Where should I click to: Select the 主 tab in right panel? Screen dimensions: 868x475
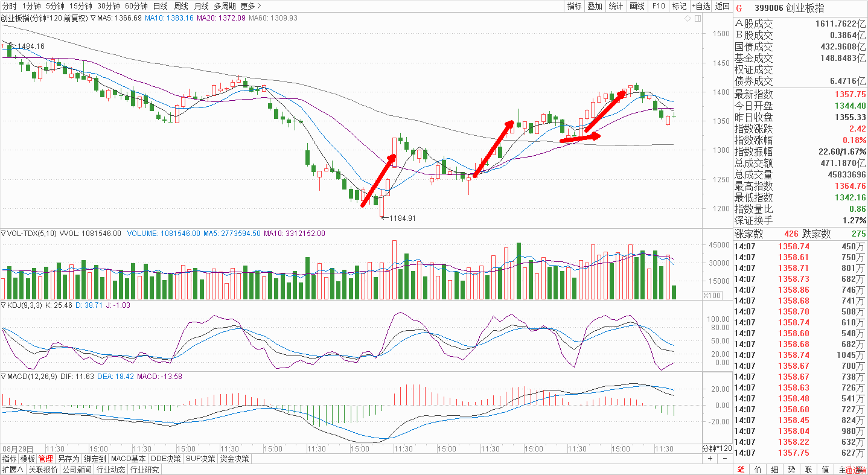[x=841, y=470]
